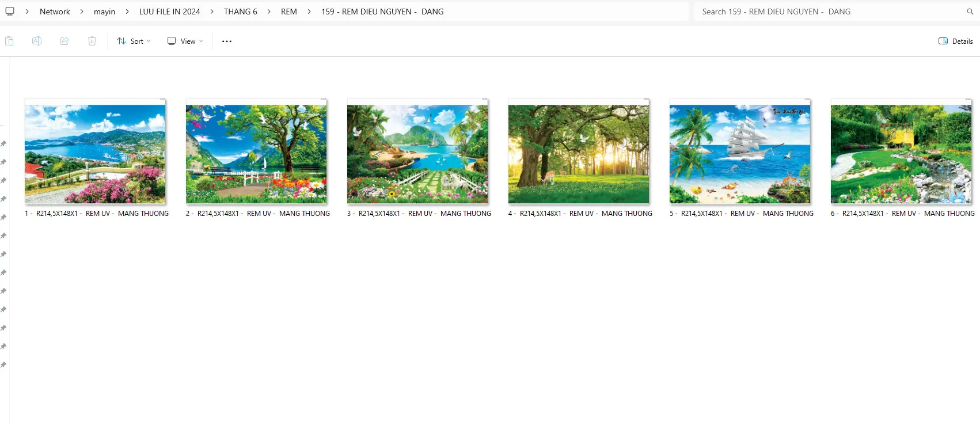
Task: Open the View dropdown
Action: (x=185, y=41)
